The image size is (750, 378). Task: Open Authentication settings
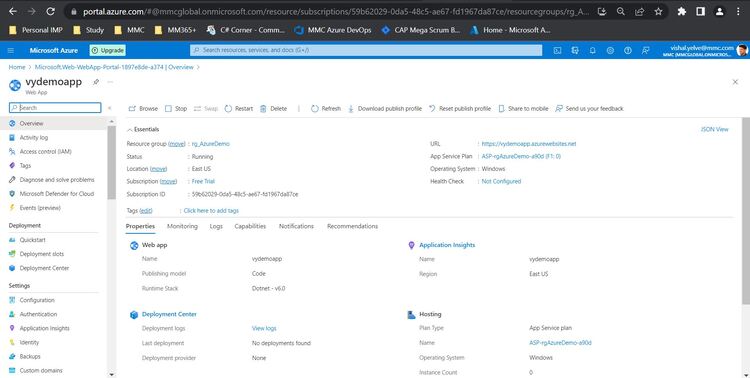38,314
